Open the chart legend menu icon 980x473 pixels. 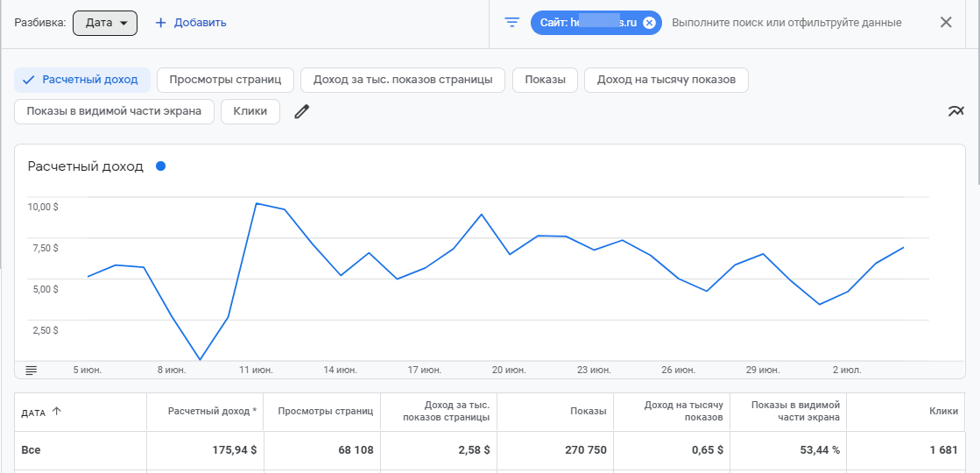pyautogui.click(x=32, y=371)
